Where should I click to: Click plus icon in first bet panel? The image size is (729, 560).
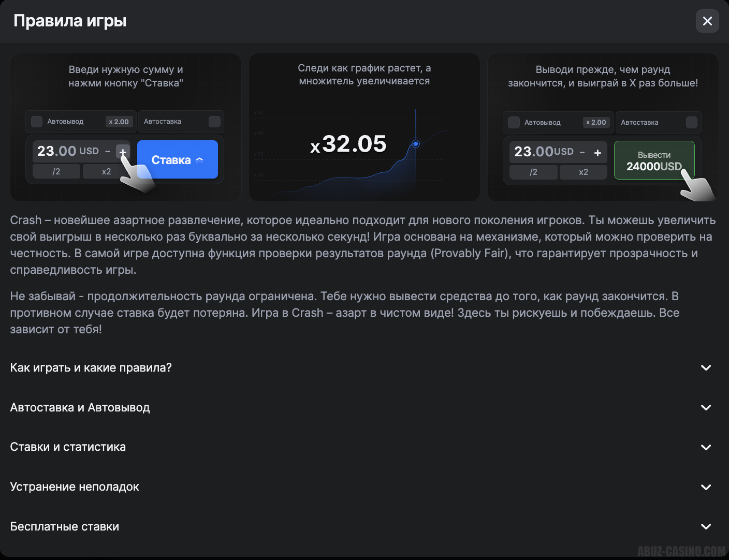[x=123, y=152]
